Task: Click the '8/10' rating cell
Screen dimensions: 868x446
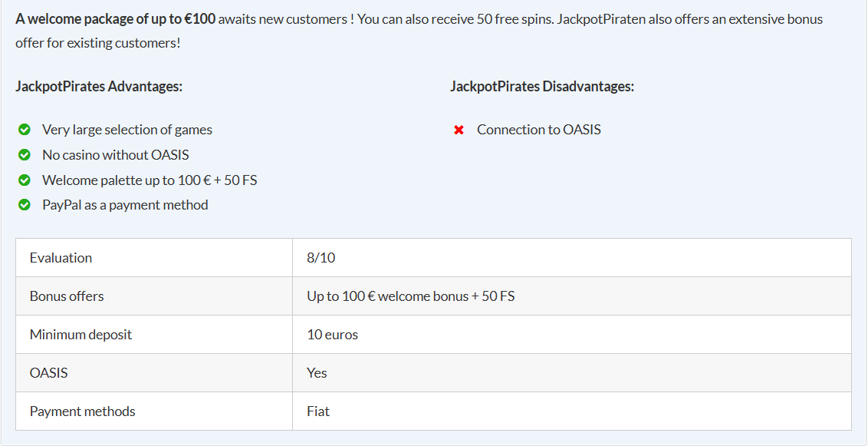Action: 321,258
